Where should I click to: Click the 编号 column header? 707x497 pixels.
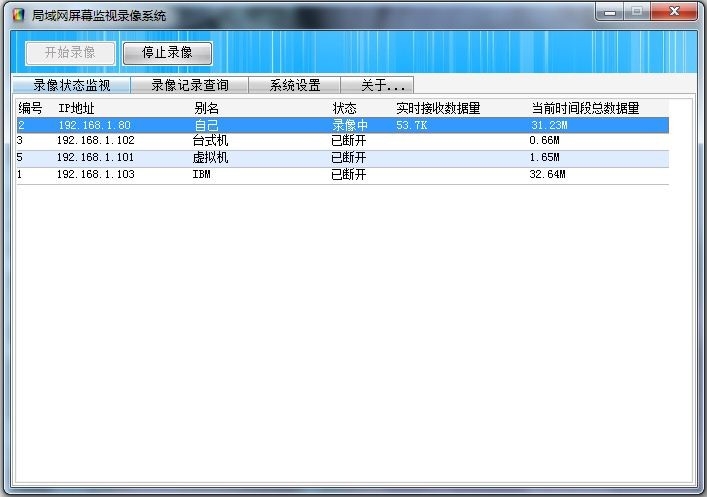click(x=30, y=108)
